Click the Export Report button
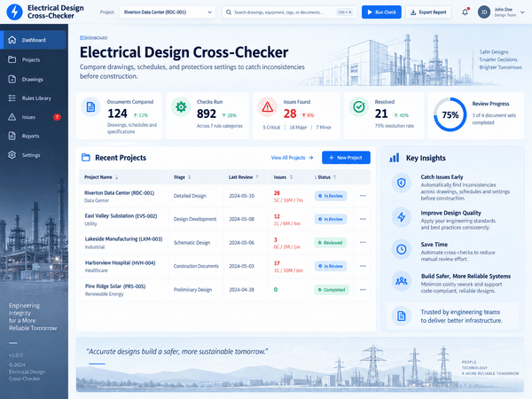Viewport: 532px width, 399px height. (428, 12)
